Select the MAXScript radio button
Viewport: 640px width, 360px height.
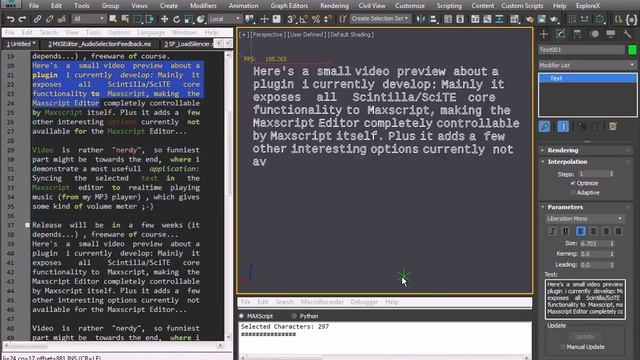(242, 316)
